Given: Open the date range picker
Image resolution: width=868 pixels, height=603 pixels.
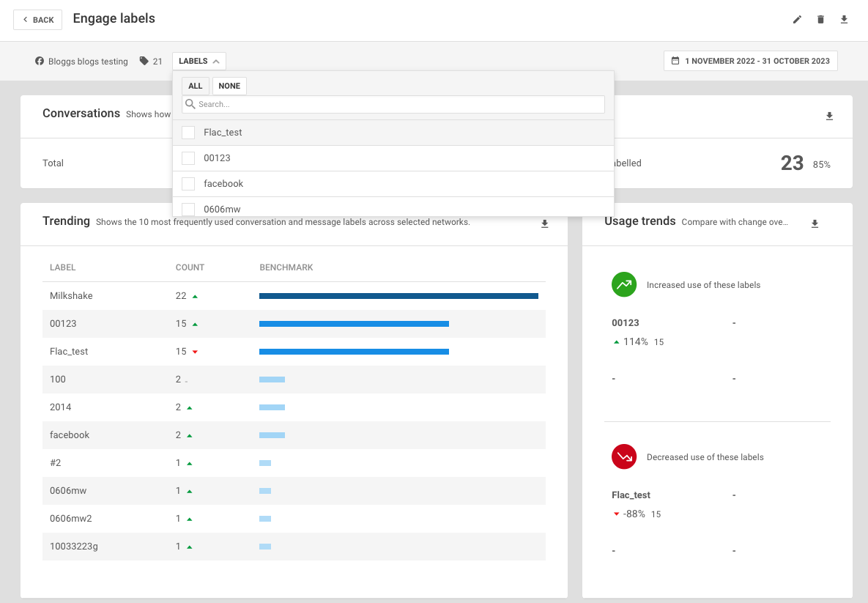Looking at the screenshot, I should [x=750, y=61].
